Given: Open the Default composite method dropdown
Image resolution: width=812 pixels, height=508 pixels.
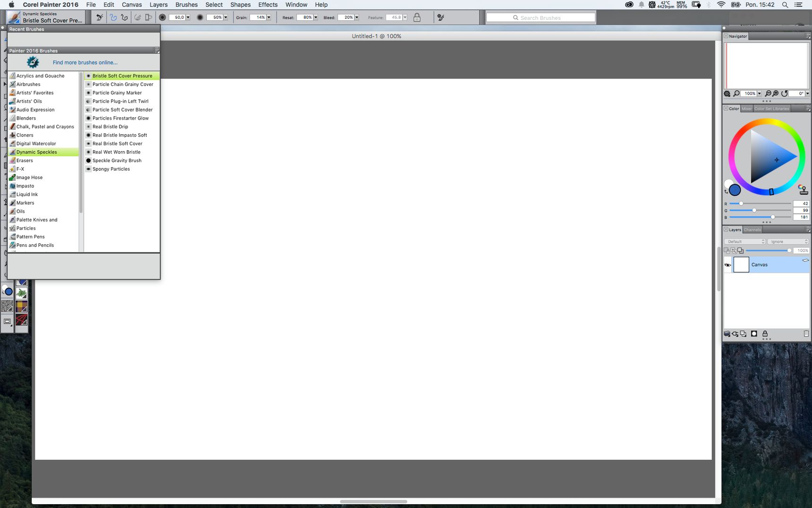Looking at the screenshot, I should tap(744, 241).
